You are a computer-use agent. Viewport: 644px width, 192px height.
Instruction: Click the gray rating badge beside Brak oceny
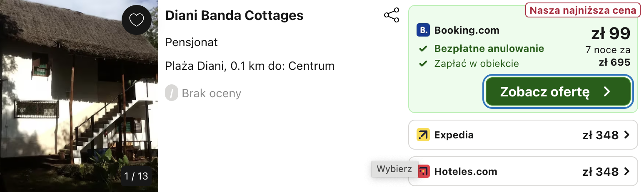coord(172,93)
